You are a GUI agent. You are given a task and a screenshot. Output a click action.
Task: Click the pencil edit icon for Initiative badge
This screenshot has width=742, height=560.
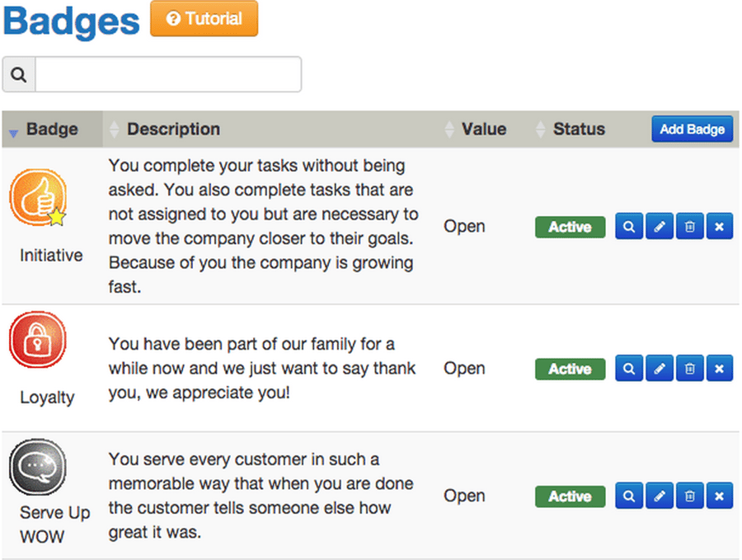pos(659,227)
